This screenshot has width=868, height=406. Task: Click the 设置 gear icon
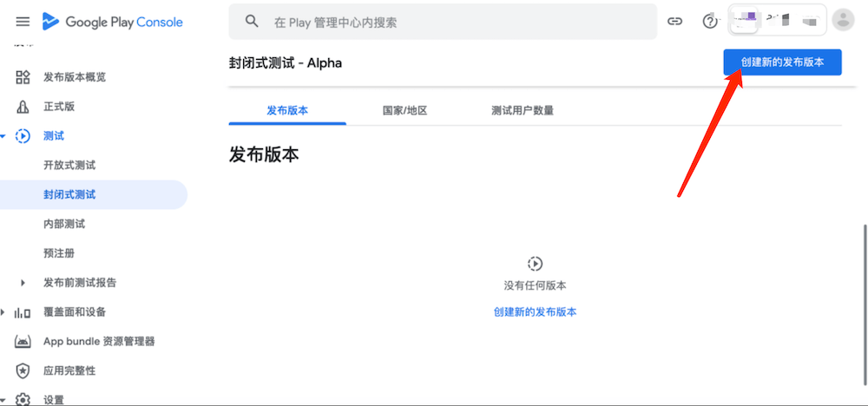pos(23,399)
